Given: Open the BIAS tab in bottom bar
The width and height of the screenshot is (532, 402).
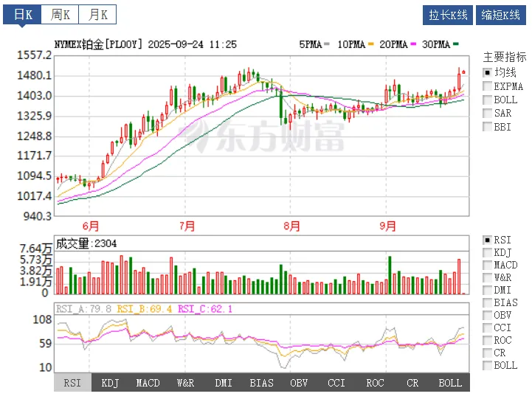Looking at the screenshot, I should [x=261, y=383].
